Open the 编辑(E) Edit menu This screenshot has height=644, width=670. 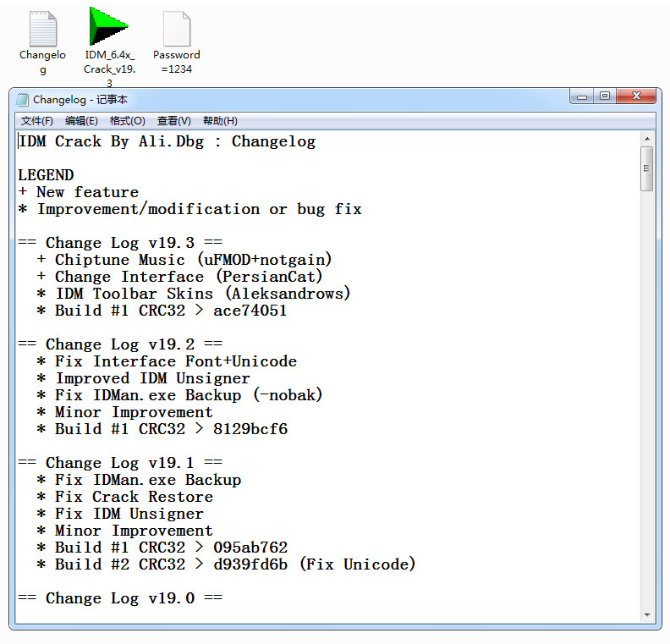pyautogui.click(x=81, y=121)
